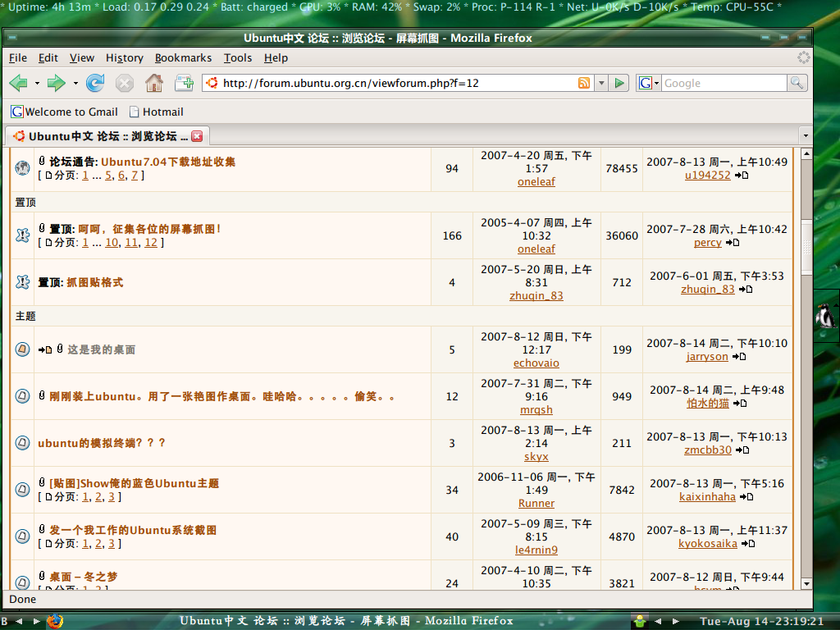
Task: Click the workspace letter B in panel
Action: (4, 622)
